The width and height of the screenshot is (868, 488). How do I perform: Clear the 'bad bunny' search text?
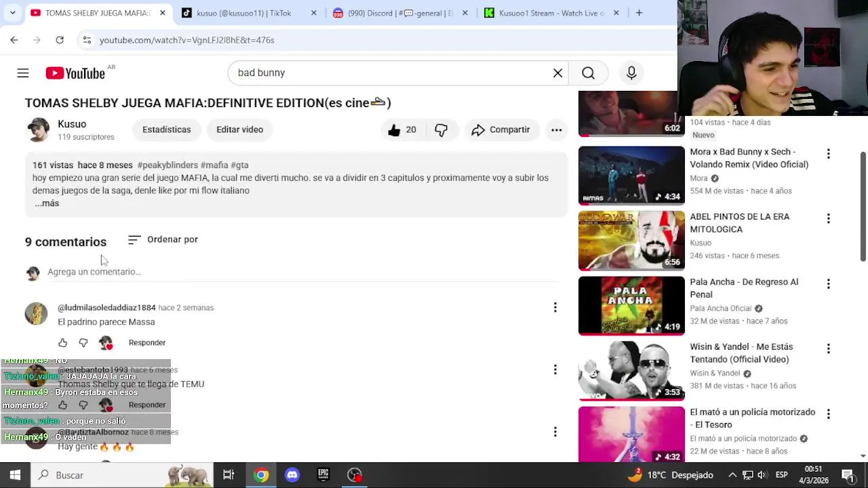point(557,73)
